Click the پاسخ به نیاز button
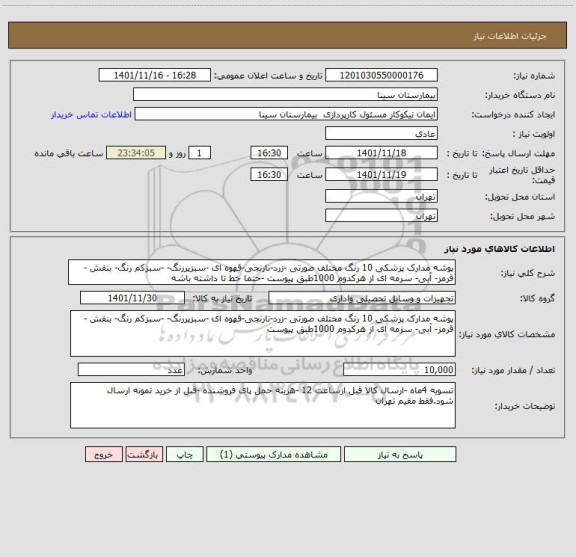Viewport: 576px width, 557px height. [x=400, y=454]
